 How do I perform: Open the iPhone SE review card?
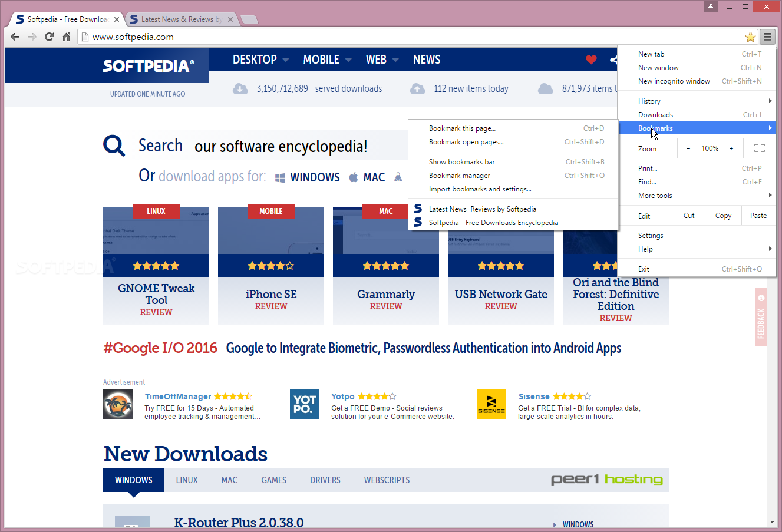(x=271, y=265)
